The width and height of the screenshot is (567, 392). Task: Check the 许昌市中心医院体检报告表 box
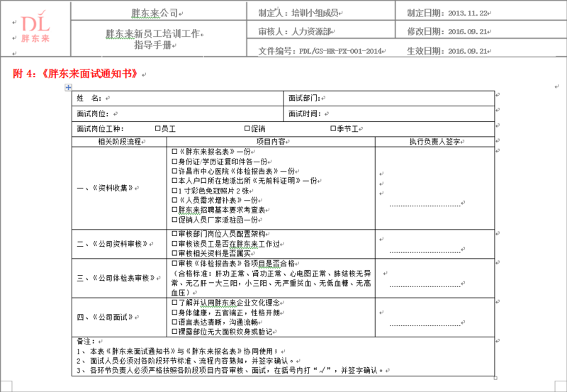click(x=174, y=171)
